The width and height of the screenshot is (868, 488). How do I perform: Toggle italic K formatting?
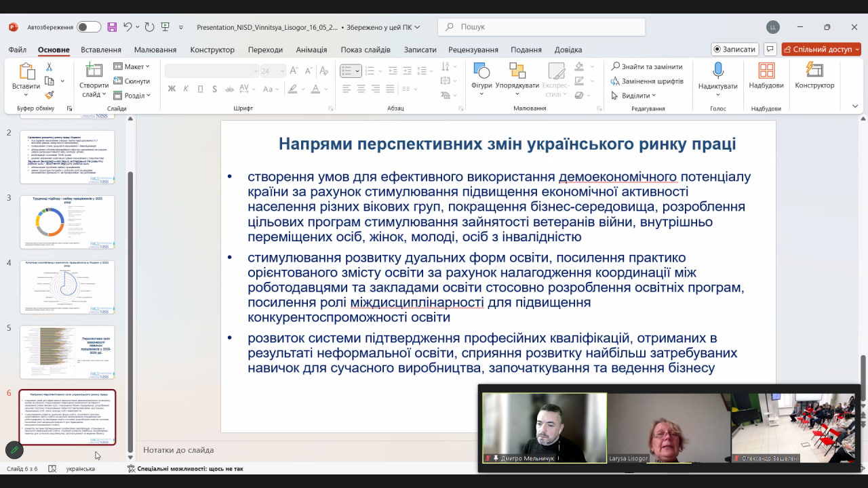(186, 89)
